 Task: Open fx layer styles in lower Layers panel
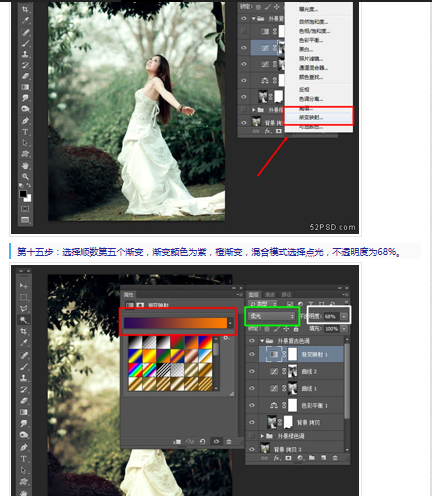click(277, 458)
